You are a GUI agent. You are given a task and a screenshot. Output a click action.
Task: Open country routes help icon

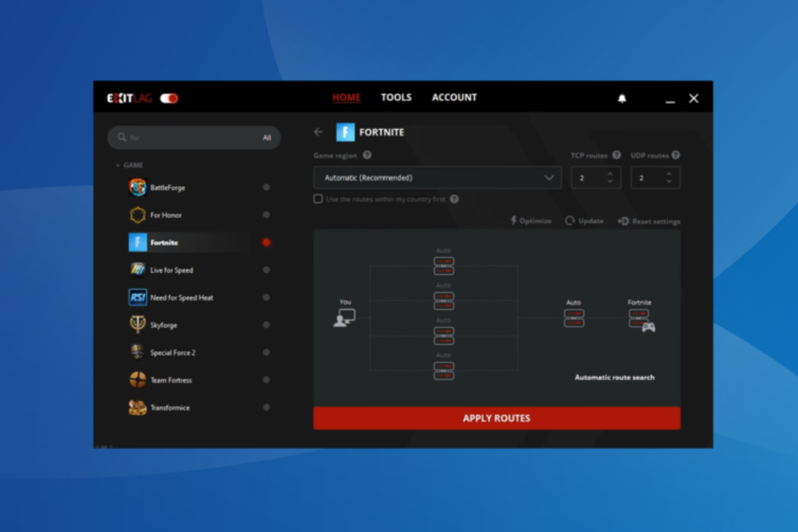pyautogui.click(x=454, y=199)
